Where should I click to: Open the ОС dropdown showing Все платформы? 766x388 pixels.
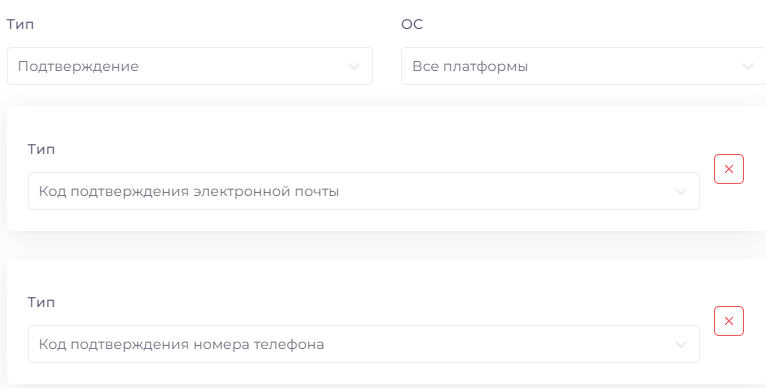pyautogui.click(x=583, y=66)
